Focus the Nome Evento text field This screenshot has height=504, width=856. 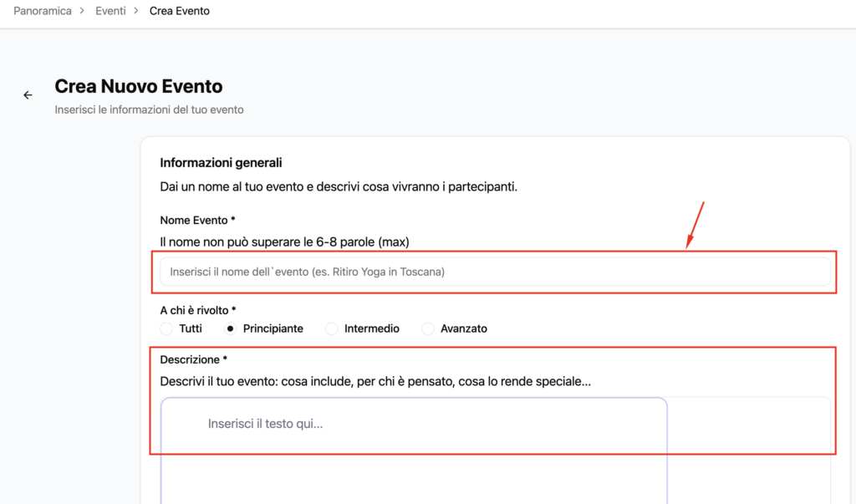point(495,272)
